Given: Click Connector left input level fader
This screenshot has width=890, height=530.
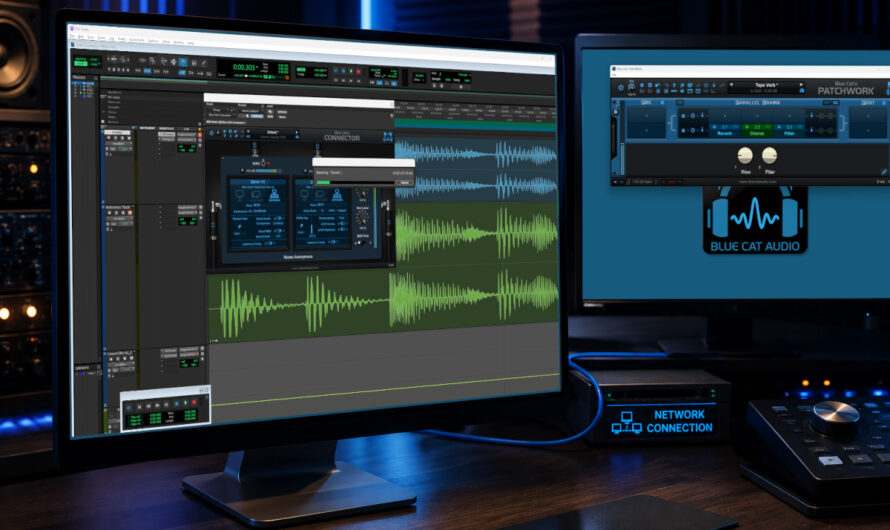Looking at the screenshot, I should click(x=213, y=224).
